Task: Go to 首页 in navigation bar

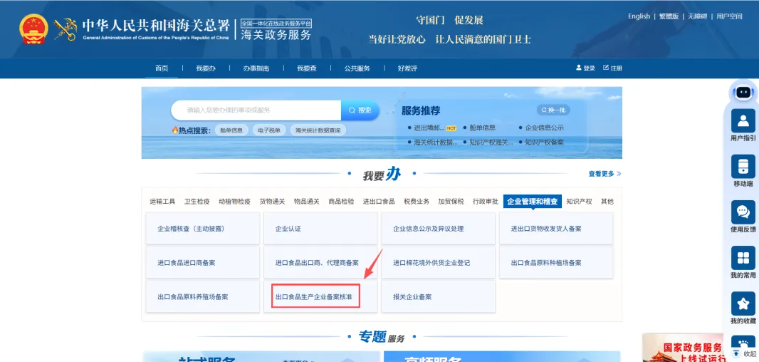Action: click(162, 68)
